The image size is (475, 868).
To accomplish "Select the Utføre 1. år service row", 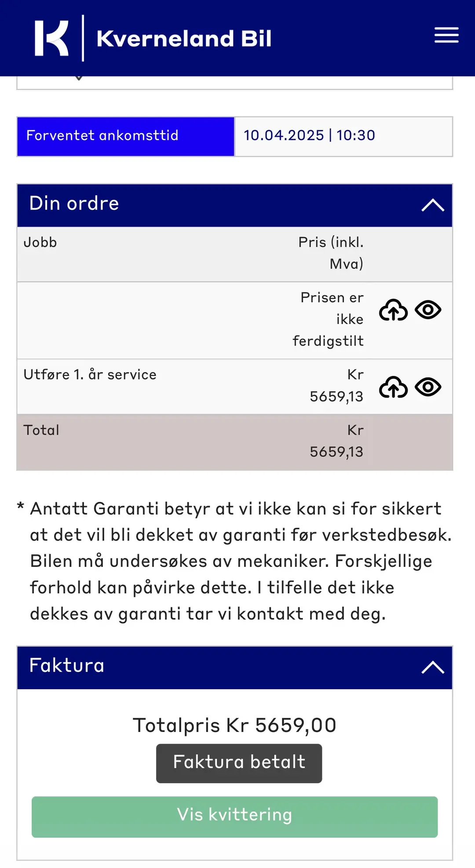I will point(234,386).
